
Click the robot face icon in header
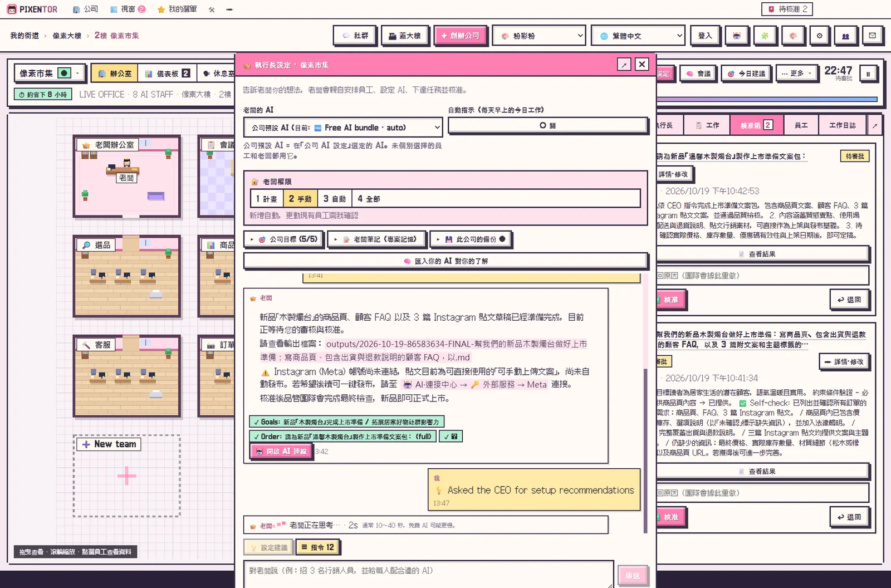click(x=737, y=36)
